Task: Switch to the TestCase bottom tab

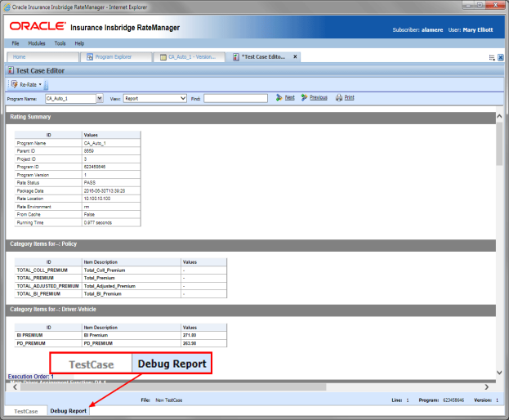Action: 26,411
